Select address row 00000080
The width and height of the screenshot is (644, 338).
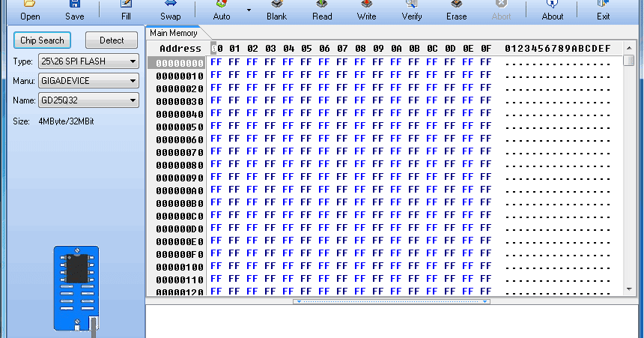(x=180, y=166)
